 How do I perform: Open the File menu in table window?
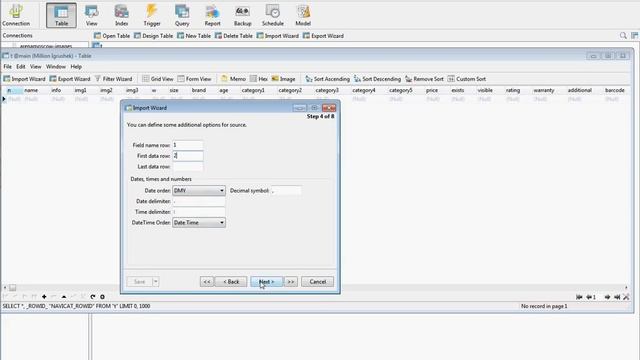pos(7,67)
